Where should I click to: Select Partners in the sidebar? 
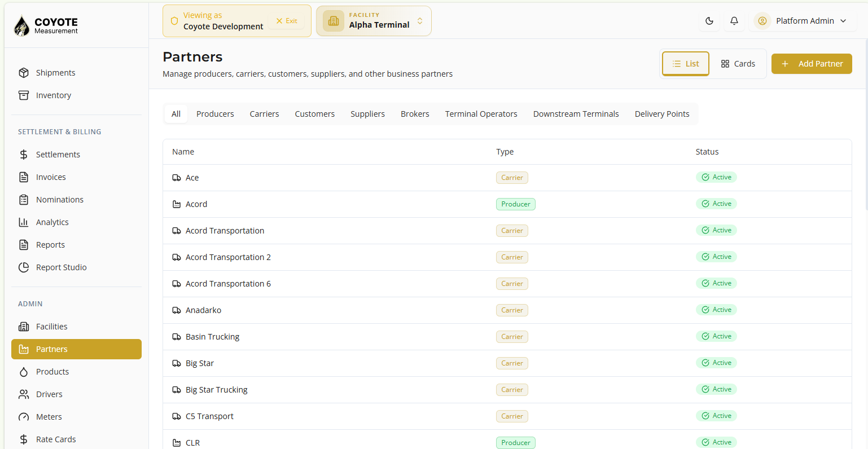[76, 349]
